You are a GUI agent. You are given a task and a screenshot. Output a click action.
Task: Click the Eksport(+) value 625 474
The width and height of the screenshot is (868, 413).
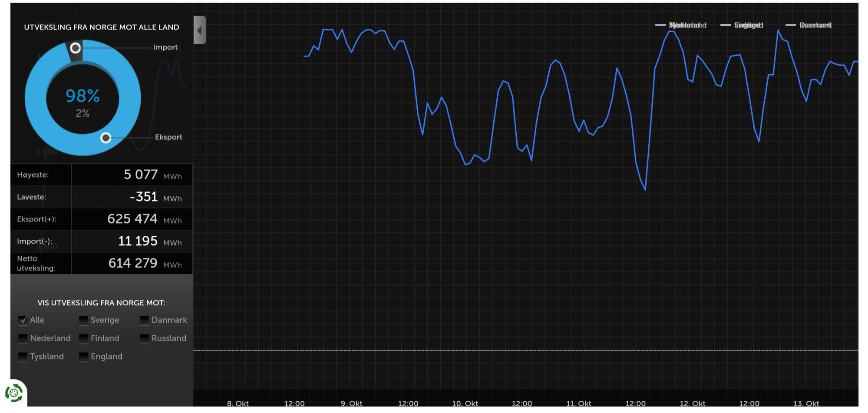[132, 219]
